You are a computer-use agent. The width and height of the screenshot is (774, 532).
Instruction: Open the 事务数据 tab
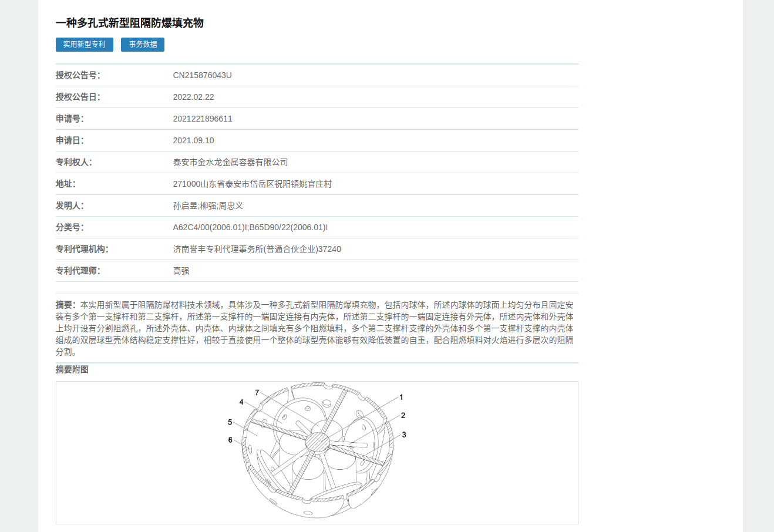coord(143,45)
